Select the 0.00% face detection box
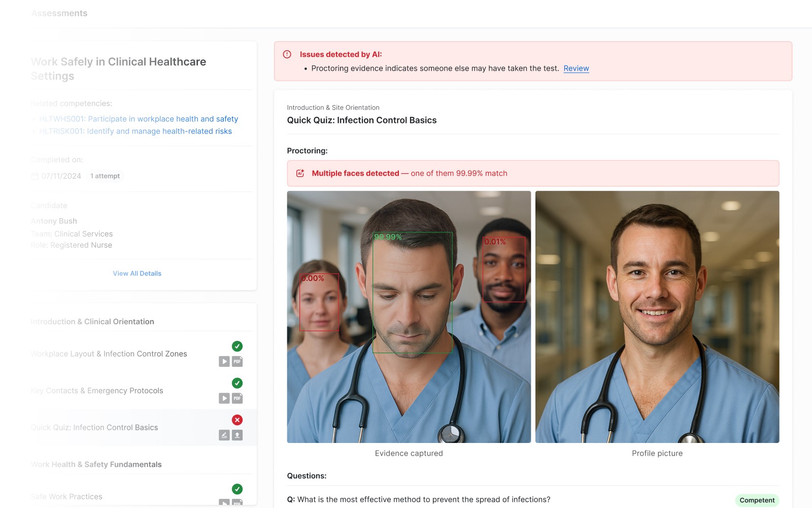 (x=319, y=302)
